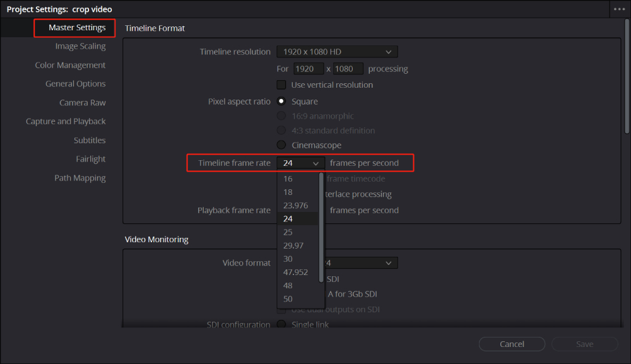The height and width of the screenshot is (364, 631).
Task: Open the Path Mapping settings page
Action: [x=80, y=177]
